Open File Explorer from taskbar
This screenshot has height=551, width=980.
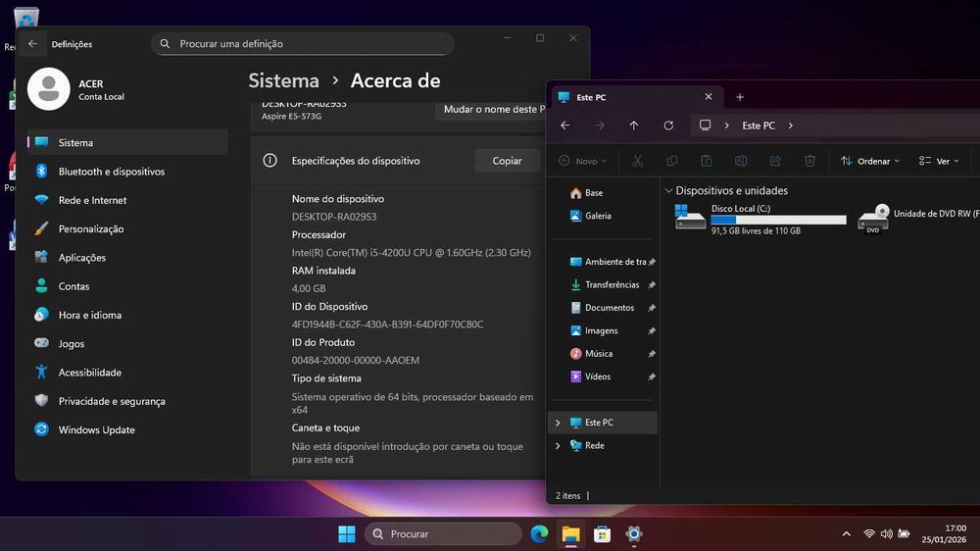pyautogui.click(x=570, y=534)
